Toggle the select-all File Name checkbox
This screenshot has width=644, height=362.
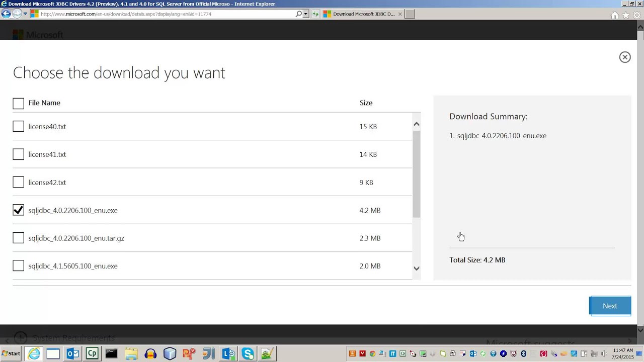[18, 103]
